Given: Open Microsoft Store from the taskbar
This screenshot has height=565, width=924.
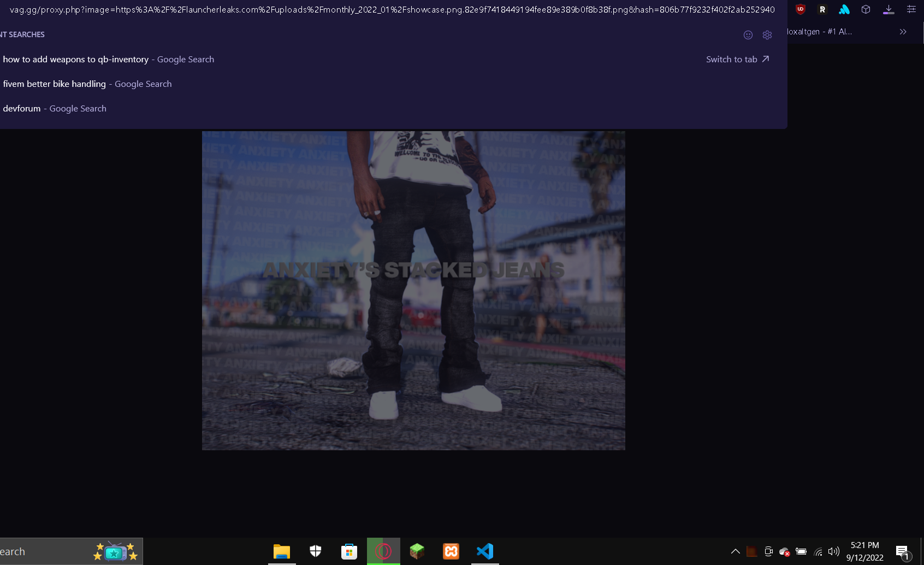Looking at the screenshot, I should tap(349, 551).
